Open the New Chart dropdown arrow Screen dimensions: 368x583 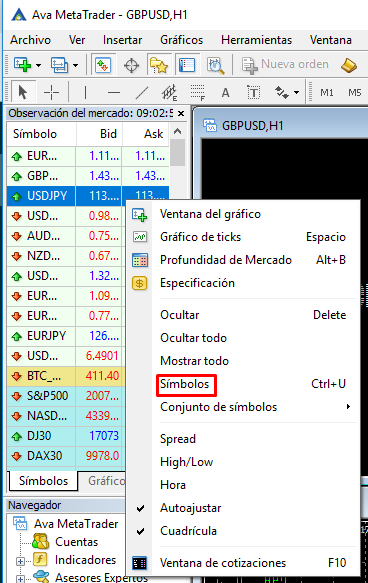pos(38,65)
